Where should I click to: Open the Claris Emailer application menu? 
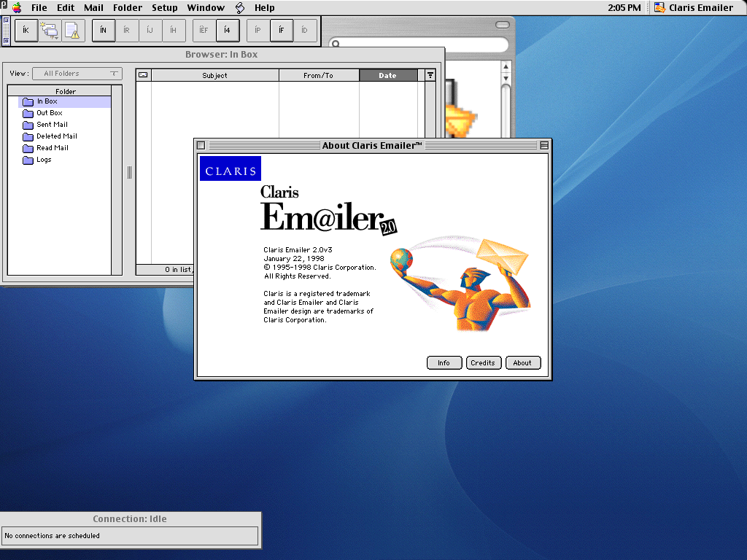point(694,7)
